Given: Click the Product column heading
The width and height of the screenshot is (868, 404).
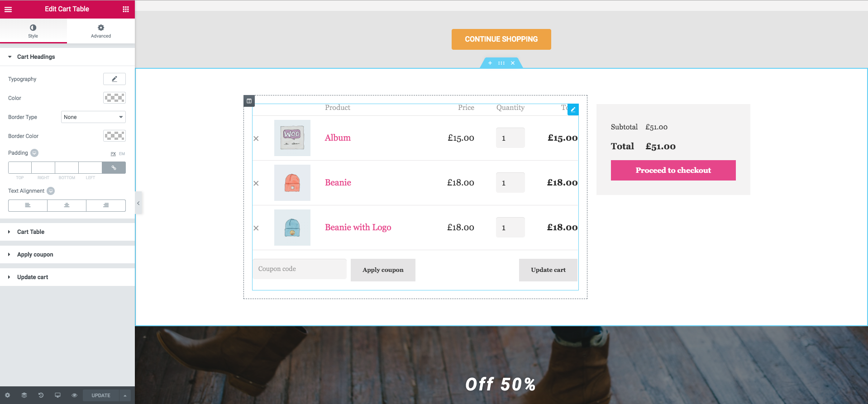Looking at the screenshot, I should click(338, 108).
